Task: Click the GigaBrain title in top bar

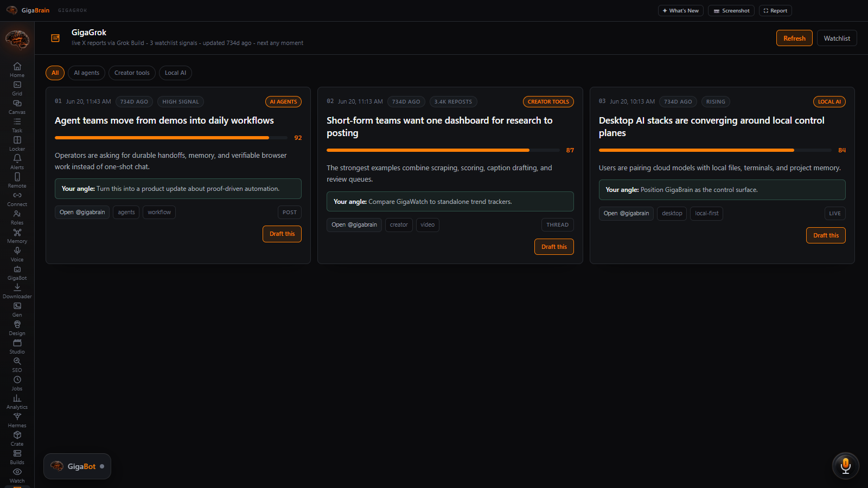Action: [35, 10]
